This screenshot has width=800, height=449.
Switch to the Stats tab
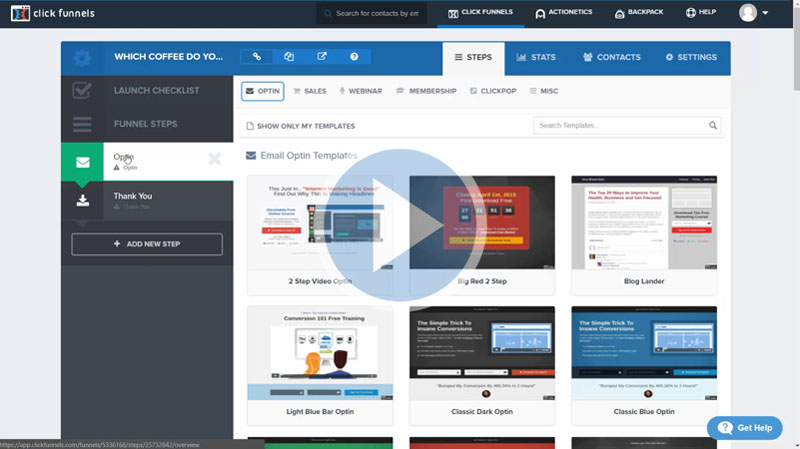tap(536, 58)
